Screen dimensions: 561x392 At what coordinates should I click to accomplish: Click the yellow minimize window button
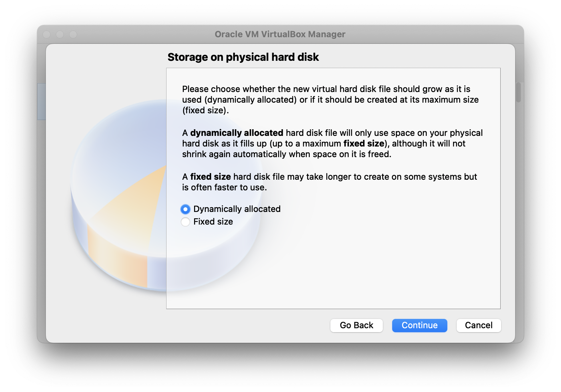coord(60,34)
